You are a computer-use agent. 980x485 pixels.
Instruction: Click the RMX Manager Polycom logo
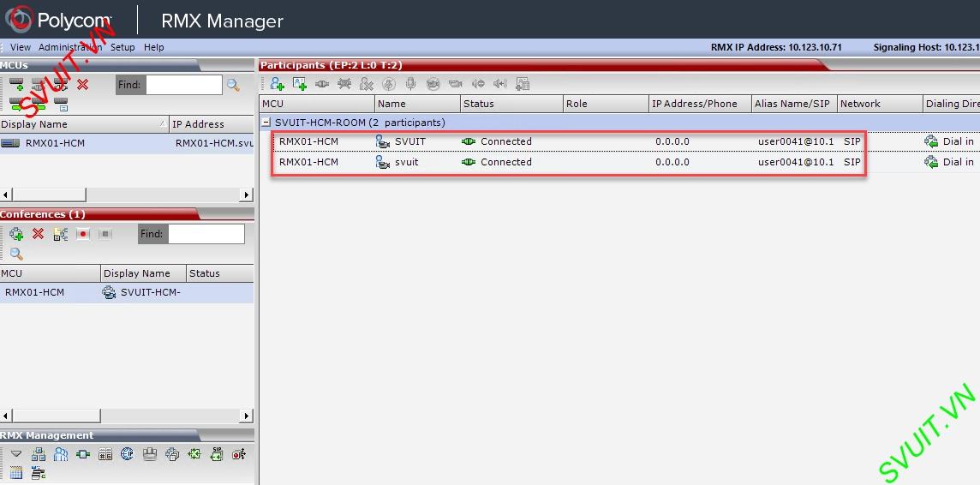(58, 20)
